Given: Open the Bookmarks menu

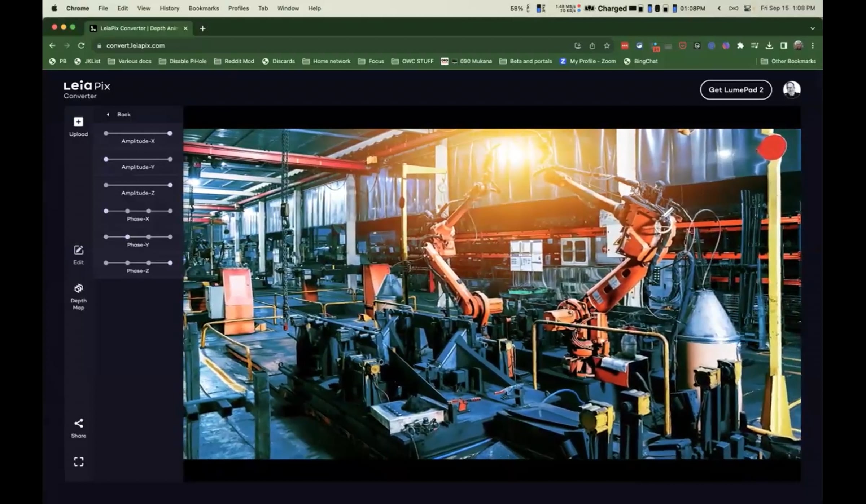Looking at the screenshot, I should (204, 8).
